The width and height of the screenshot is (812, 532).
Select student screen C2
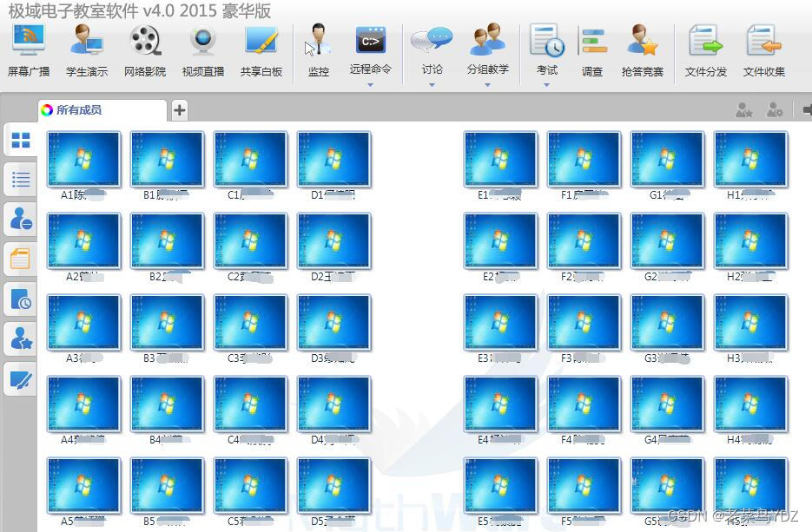[x=250, y=241]
